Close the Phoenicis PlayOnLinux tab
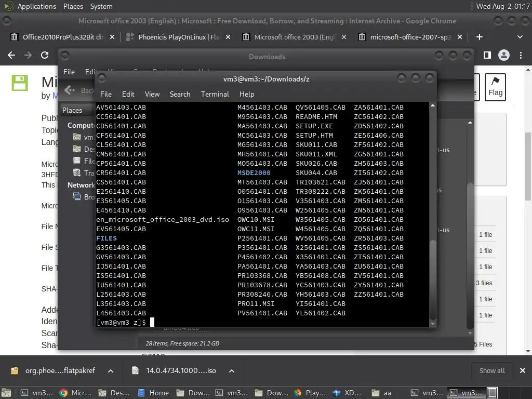Screen dimensions: 532x399 coord(228,37)
